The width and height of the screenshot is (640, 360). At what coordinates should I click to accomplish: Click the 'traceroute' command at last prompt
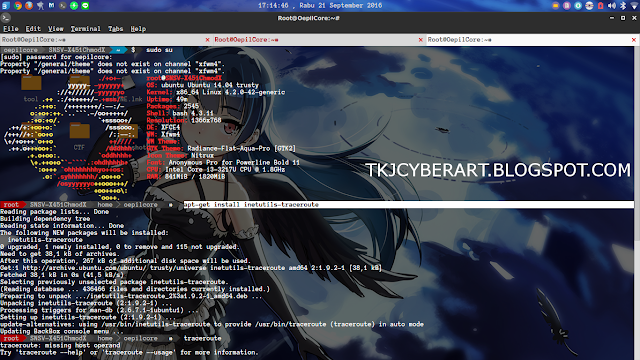click(202, 338)
